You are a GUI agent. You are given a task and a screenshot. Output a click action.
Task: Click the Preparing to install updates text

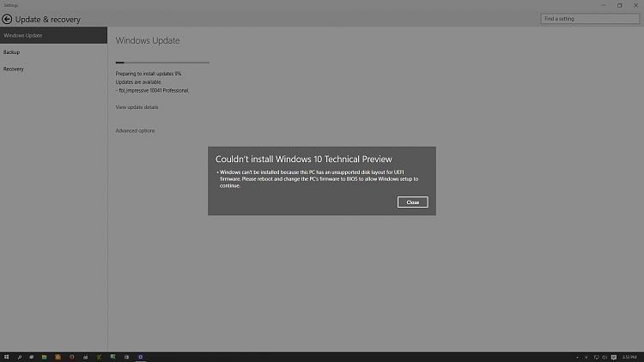coord(149,74)
